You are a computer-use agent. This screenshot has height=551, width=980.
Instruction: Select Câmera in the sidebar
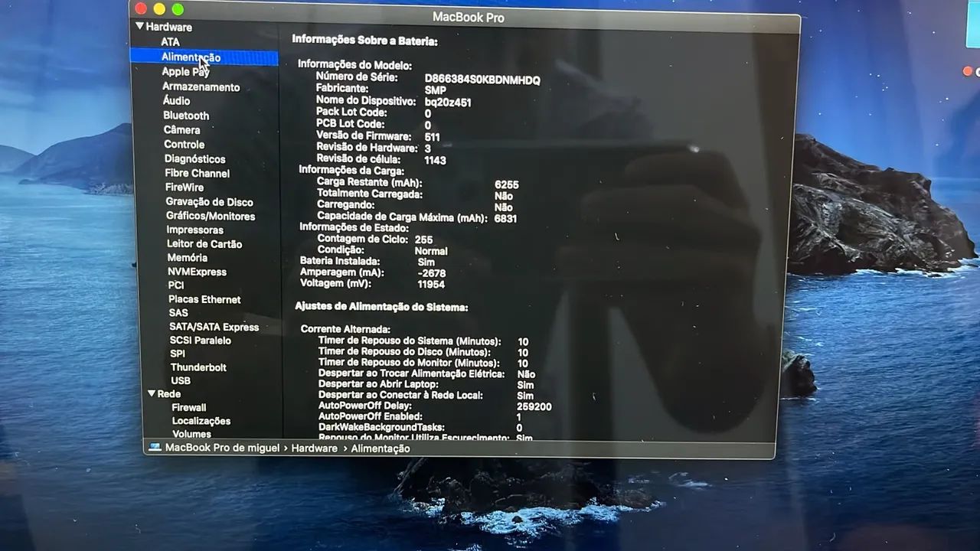tap(181, 130)
